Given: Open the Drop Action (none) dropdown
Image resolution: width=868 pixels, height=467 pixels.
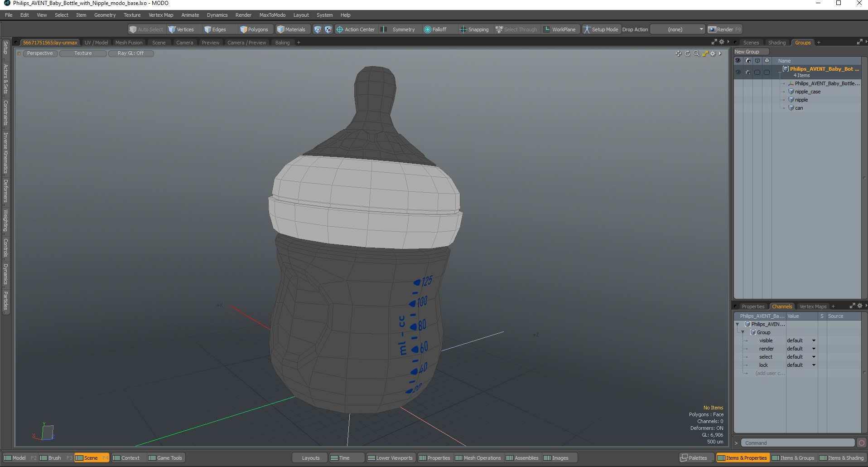Looking at the screenshot, I should click(x=678, y=29).
